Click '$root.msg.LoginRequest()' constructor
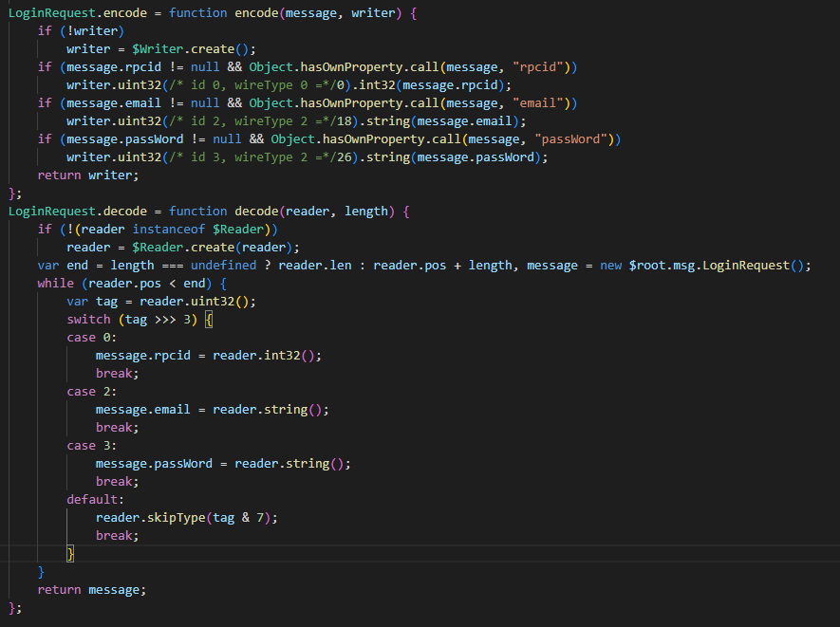The height and width of the screenshot is (627, 840). (717, 265)
